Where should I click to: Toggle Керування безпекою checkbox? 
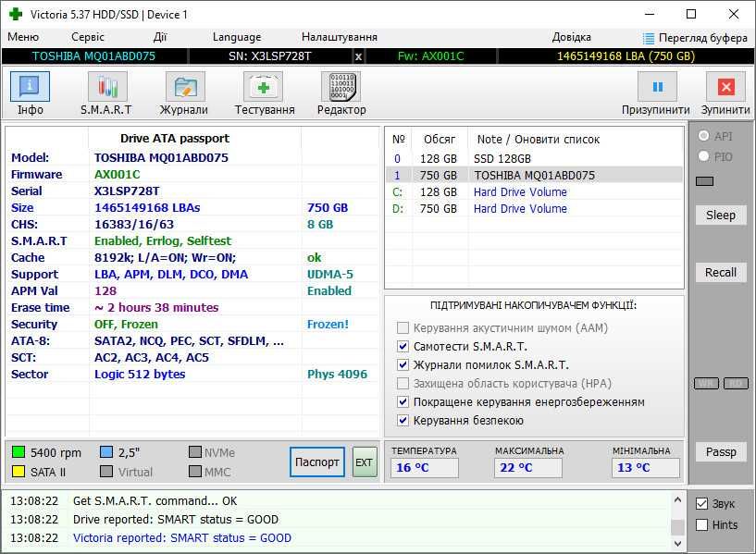[x=403, y=421]
